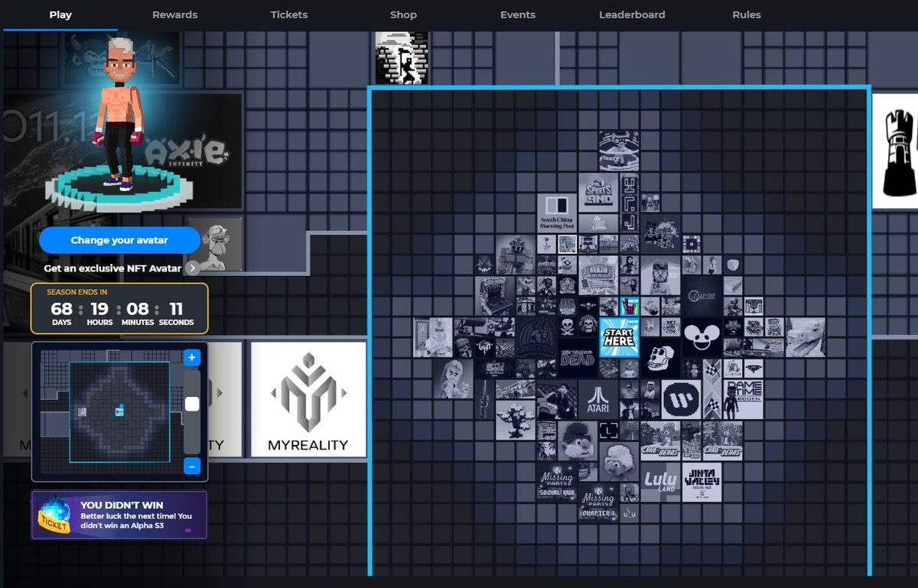Image resolution: width=918 pixels, height=588 pixels.
Task: Follow the Get an exclusive NFT Avatar link
Action: [x=112, y=268]
